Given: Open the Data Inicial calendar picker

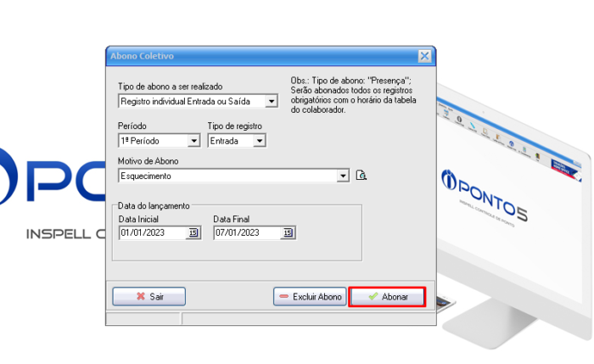Looking at the screenshot, I should tap(193, 233).
